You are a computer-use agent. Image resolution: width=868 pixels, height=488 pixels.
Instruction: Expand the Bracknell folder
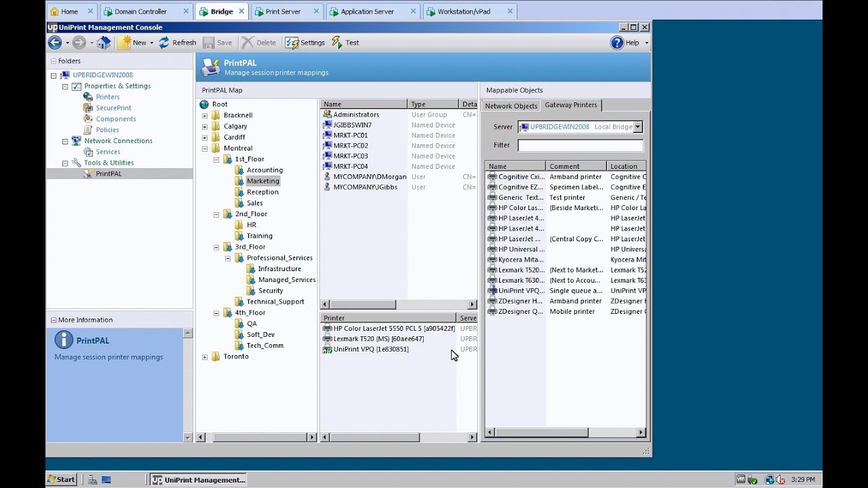coord(205,115)
